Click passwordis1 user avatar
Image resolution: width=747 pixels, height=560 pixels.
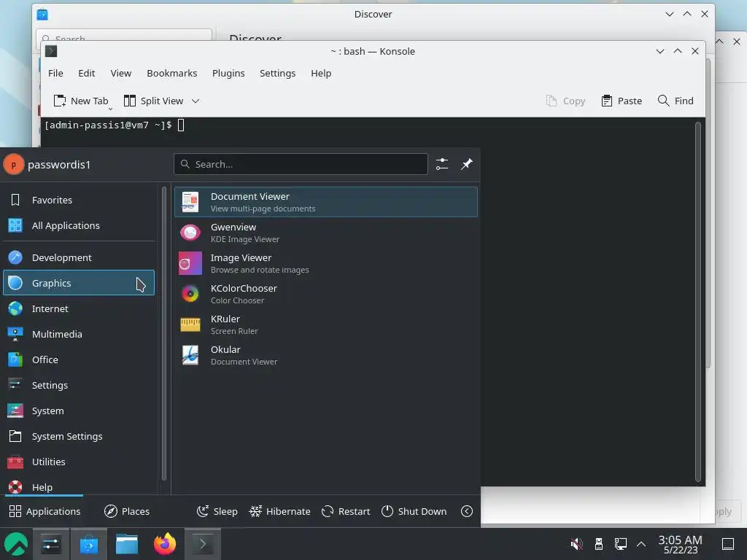point(13,165)
